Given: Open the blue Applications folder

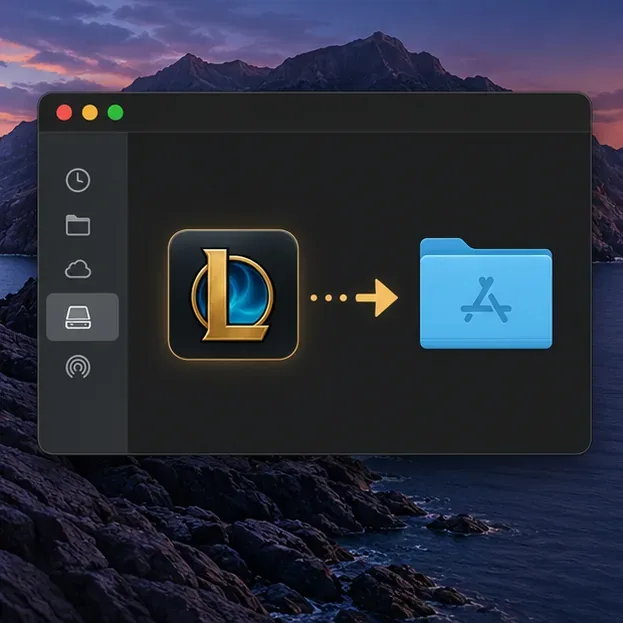Looking at the screenshot, I should pos(486,293).
